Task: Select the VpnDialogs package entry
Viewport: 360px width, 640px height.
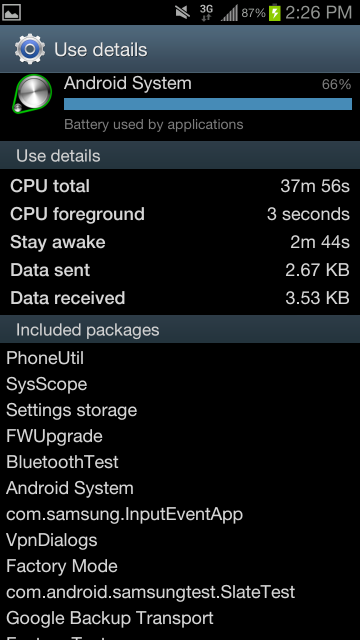Action: (x=52, y=540)
